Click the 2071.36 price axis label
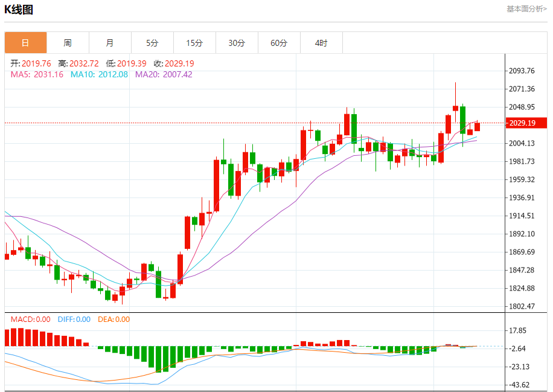Screen dimensions: 553x392 tap(522, 89)
